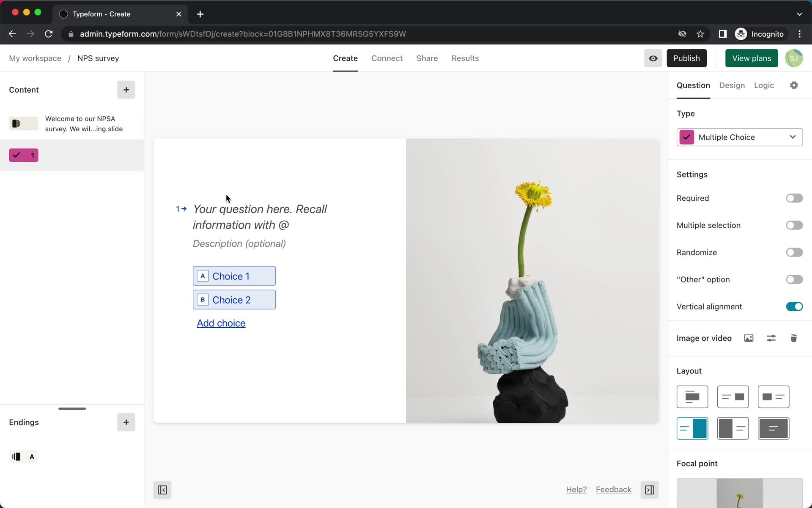Click the delete image icon
812x508 pixels.
point(794,338)
